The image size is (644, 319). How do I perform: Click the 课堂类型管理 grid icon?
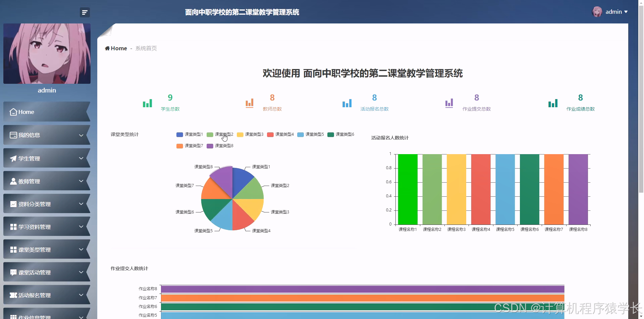point(13,250)
